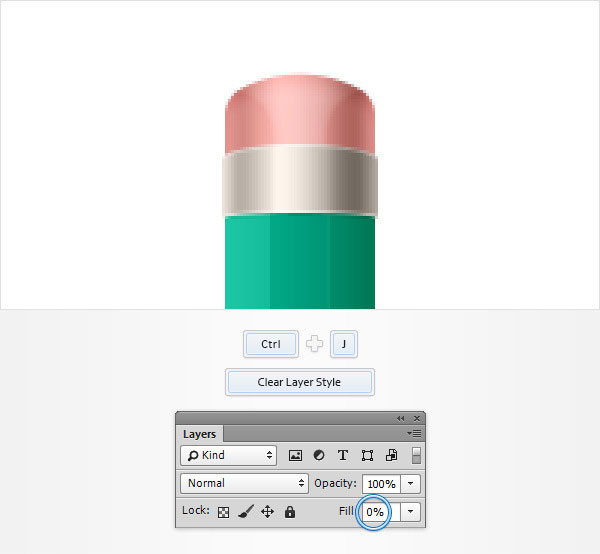This screenshot has height=554, width=600.
Task: Open the Layers panel flyout menu
Action: point(414,433)
